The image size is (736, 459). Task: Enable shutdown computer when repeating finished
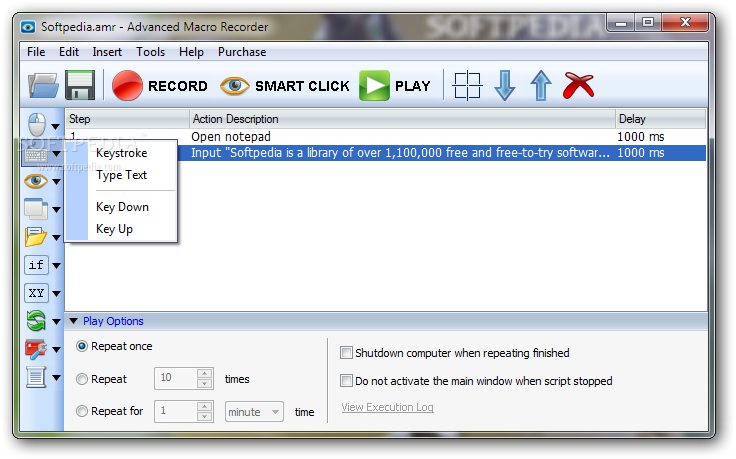[x=346, y=352]
